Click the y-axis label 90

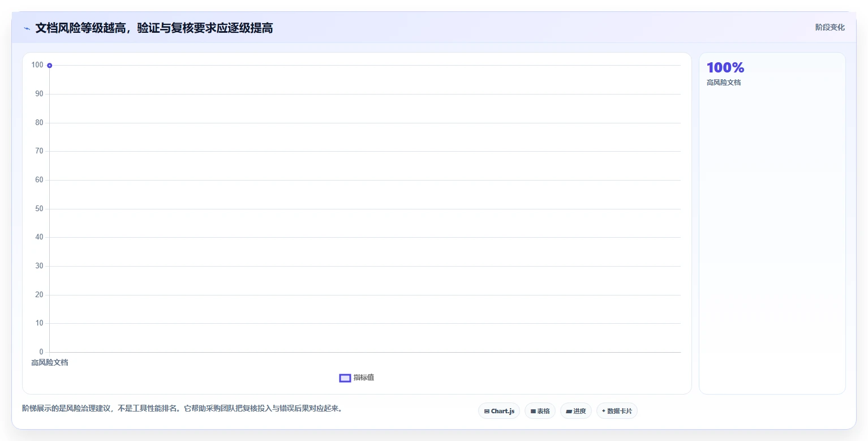39,94
